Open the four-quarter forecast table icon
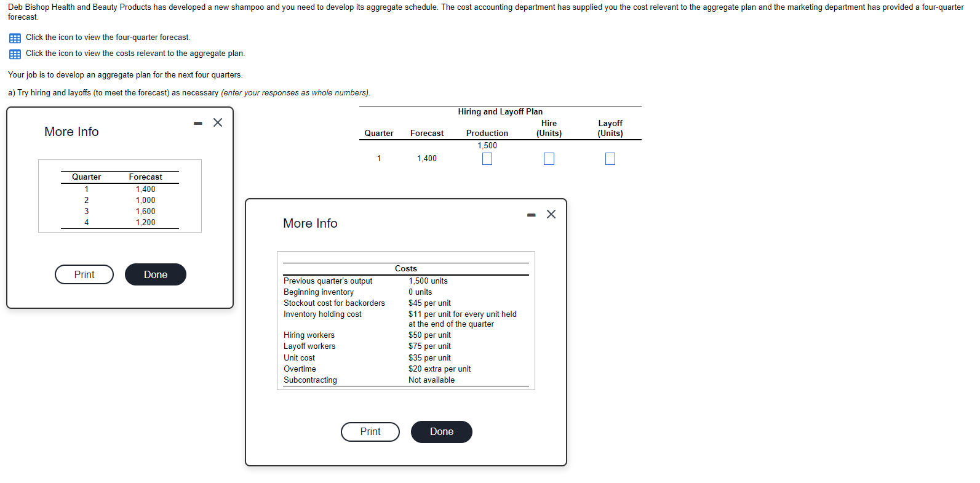This screenshot has height=483, width=980. tap(15, 38)
